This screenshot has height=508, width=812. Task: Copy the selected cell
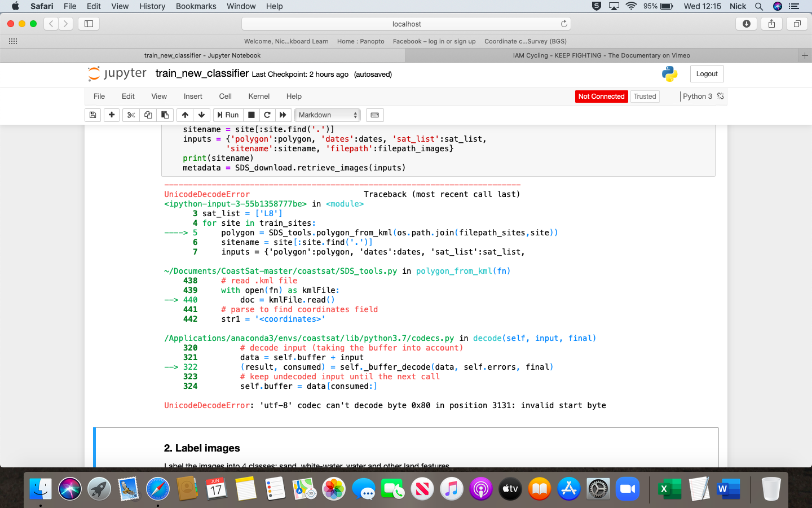coord(147,115)
